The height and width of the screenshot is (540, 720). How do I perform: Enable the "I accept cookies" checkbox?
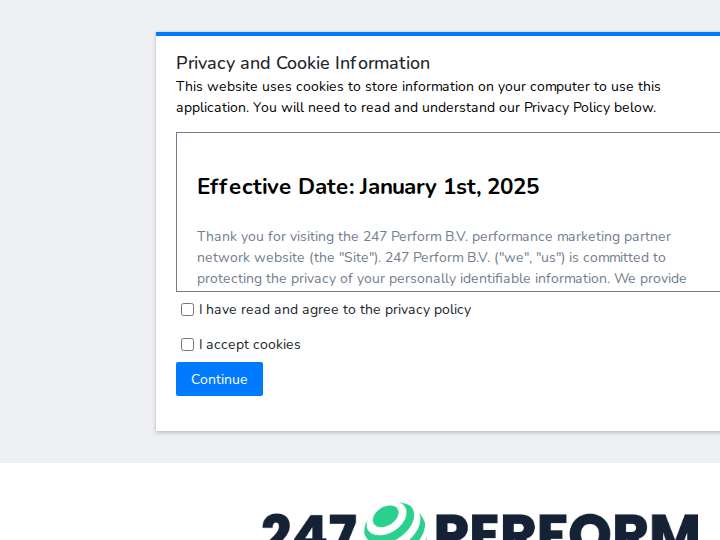tap(187, 345)
